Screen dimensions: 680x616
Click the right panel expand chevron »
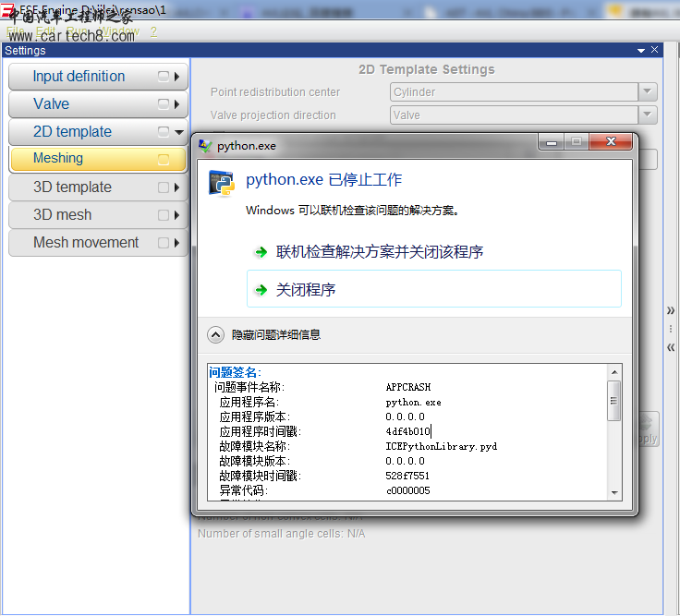click(671, 310)
